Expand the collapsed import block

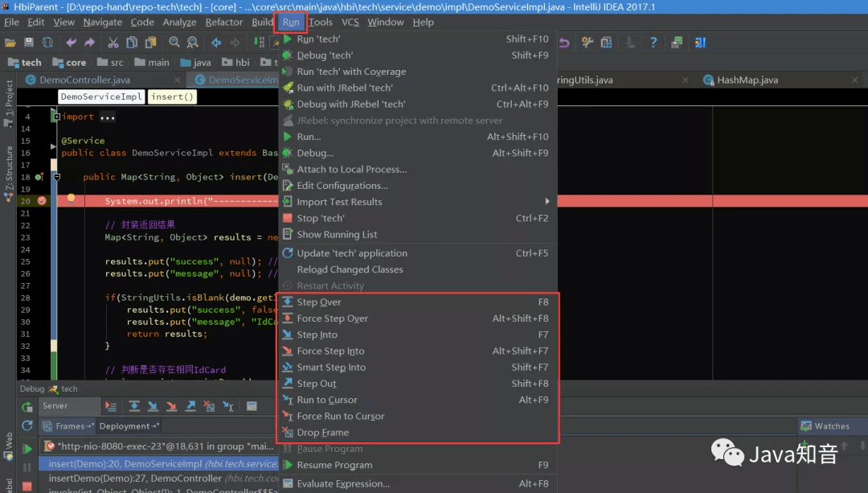pyautogui.click(x=56, y=117)
